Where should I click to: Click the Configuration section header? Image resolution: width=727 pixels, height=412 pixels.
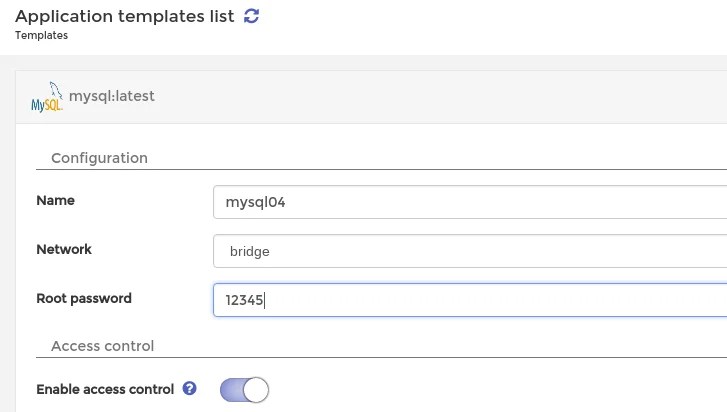pyautogui.click(x=99, y=158)
